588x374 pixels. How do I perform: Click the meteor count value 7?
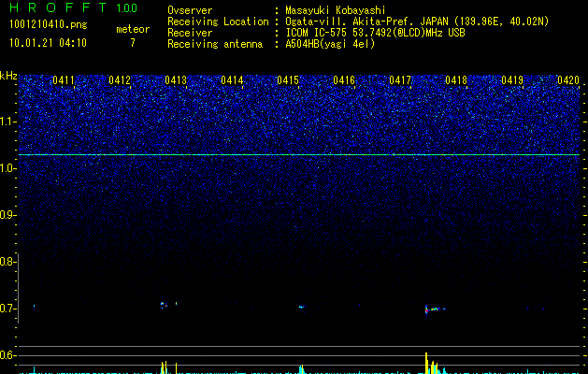tap(133, 43)
